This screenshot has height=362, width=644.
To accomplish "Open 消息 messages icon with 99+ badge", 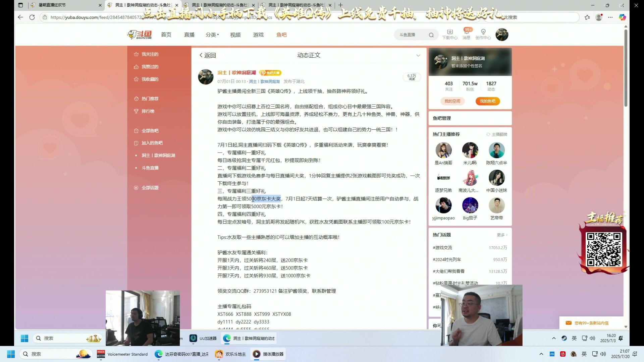I will [467, 34].
